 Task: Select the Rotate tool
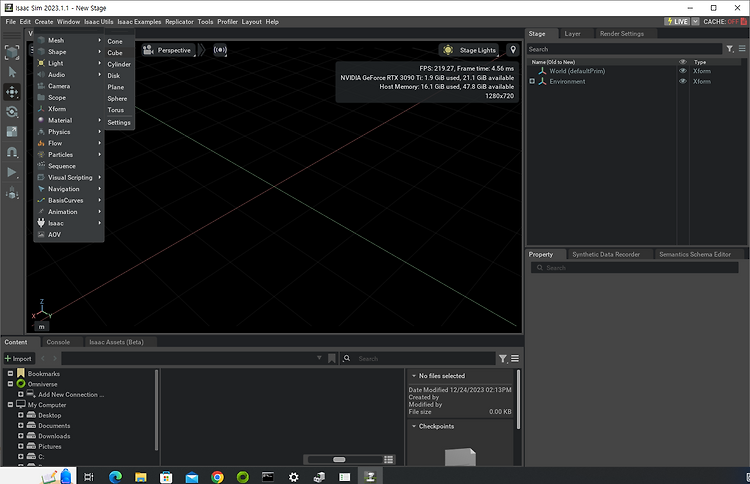(x=12, y=112)
